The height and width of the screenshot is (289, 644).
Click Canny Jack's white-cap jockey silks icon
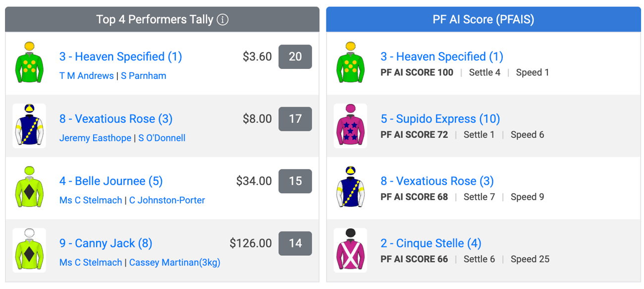click(x=29, y=250)
